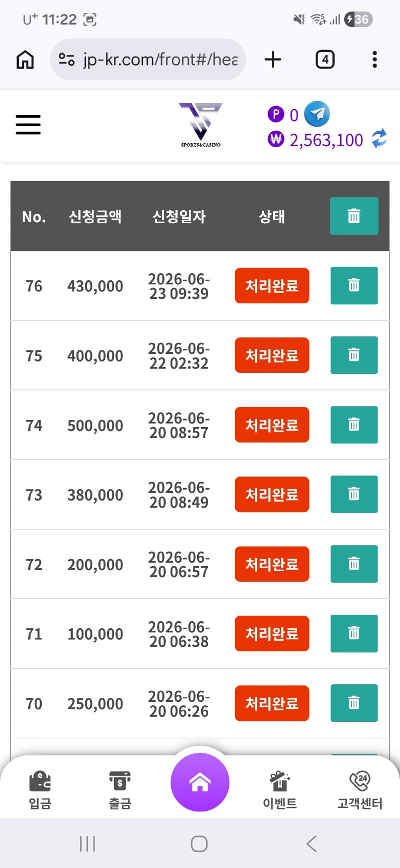400x868 pixels.
Task: Delete request number 74
Action: [354, 425]
